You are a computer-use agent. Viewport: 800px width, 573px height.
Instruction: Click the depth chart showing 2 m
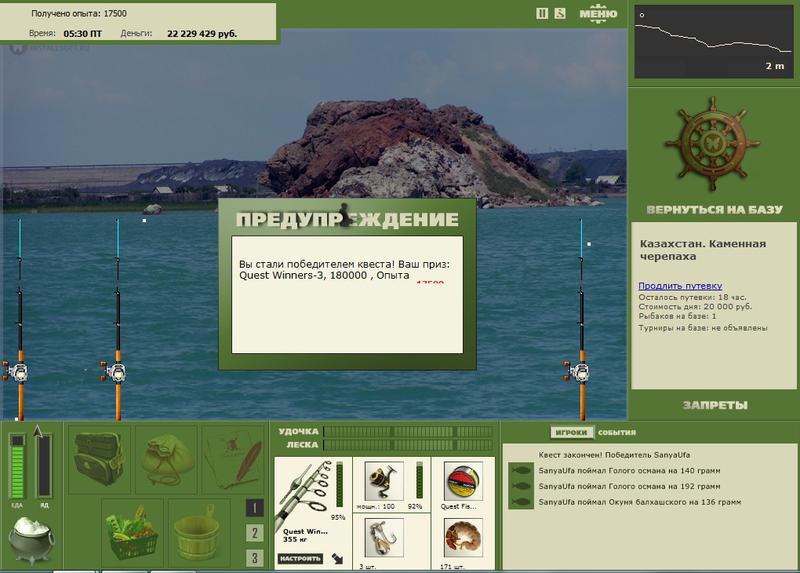point(714,41)
